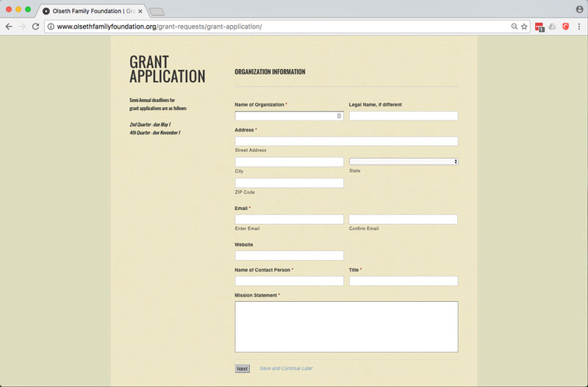Viewport: 588px width, 387px height.
Task: Select the Olseth Family Foundation tab
Action: (x=88, y=11)
